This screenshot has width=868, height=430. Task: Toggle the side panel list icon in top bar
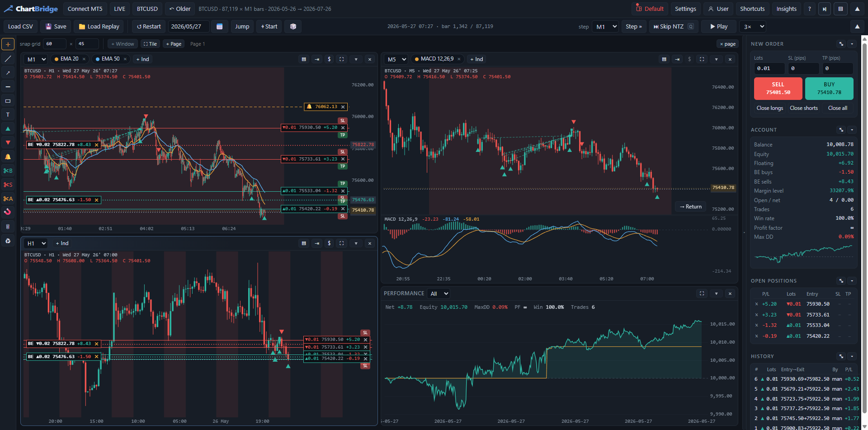[840, 9]
